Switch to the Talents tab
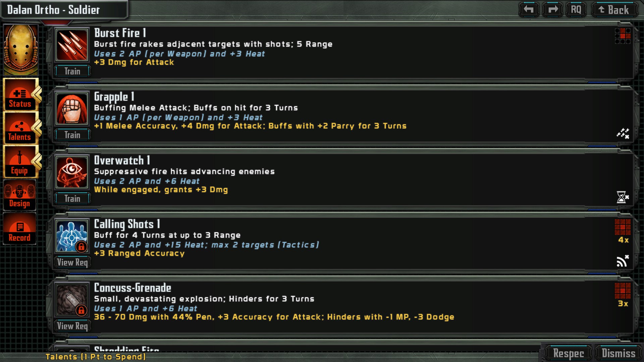This screenshot has width=644, height=362. pyautogui.click(x=20, y=128)
